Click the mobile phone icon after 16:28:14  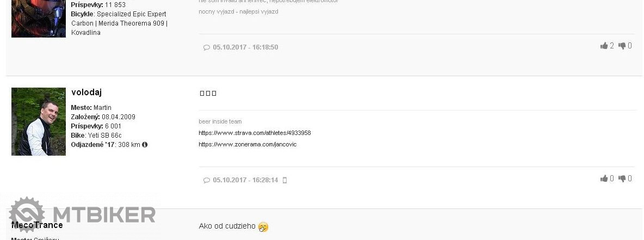pyautogui.click(x=284, y=181)
